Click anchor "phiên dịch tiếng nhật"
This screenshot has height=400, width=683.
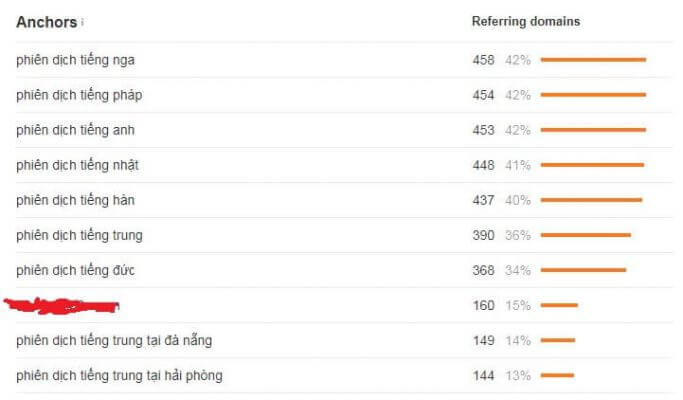(x=76, y=165)
